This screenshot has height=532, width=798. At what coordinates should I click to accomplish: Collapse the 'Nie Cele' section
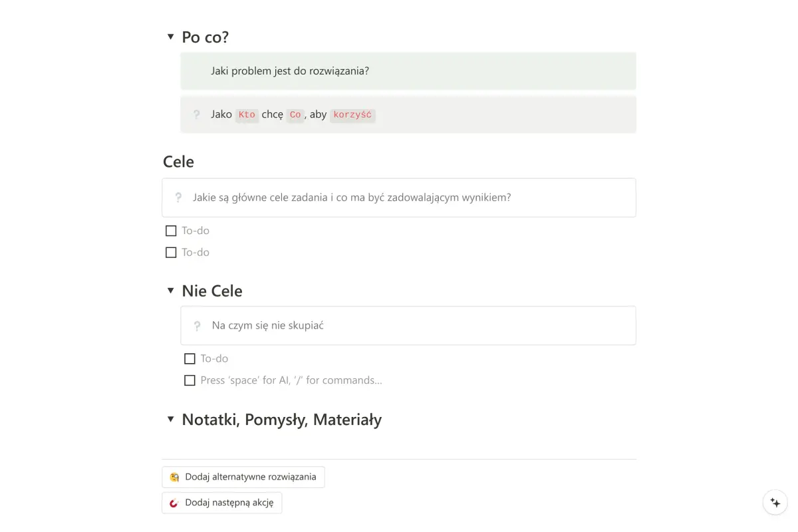tap(170, 291)
